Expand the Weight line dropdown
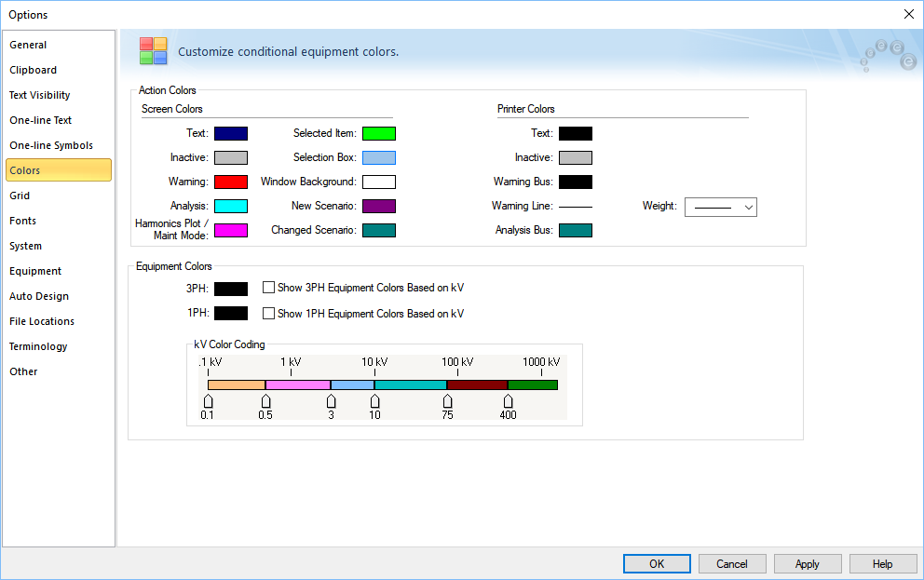The height and width of the screenshot is (580, 924). tap(720, 207)
